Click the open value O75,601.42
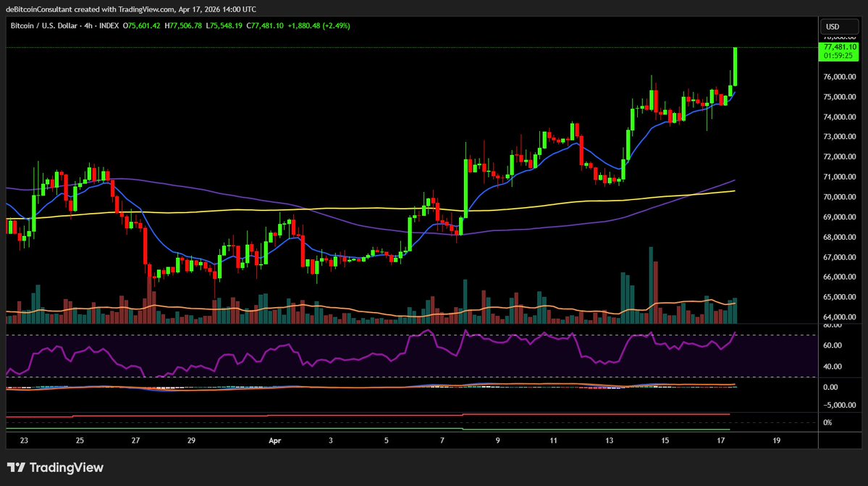This screenshot has width=868, height=486. pos(142,25)
